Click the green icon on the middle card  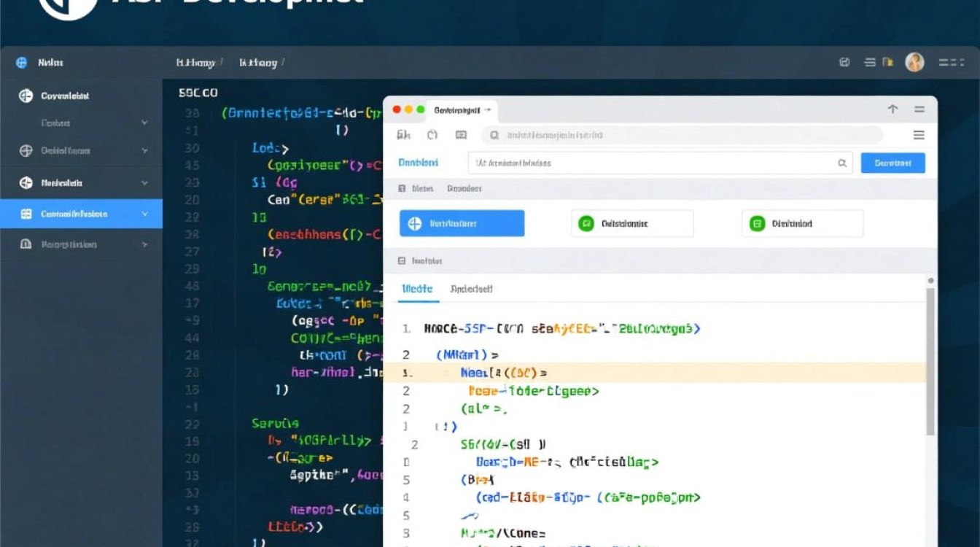[x=586, y=224]
